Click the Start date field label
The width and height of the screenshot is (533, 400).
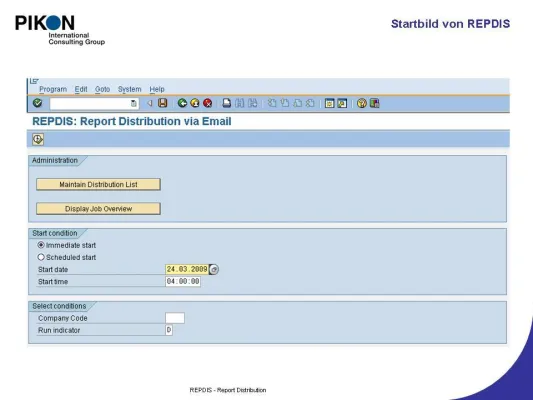tap(53, 269)
